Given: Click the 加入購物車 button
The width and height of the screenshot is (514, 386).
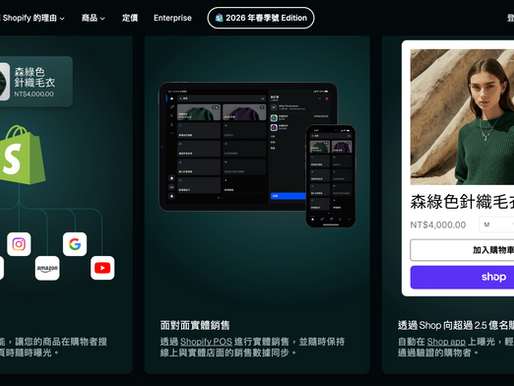Looking at the screenshot, I should click(462, 250).
